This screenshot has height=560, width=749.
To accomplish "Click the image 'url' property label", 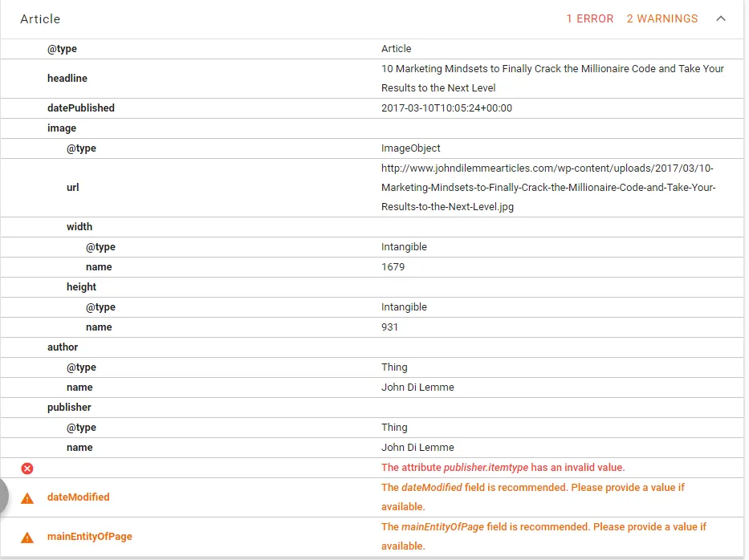I will (72, 188).
